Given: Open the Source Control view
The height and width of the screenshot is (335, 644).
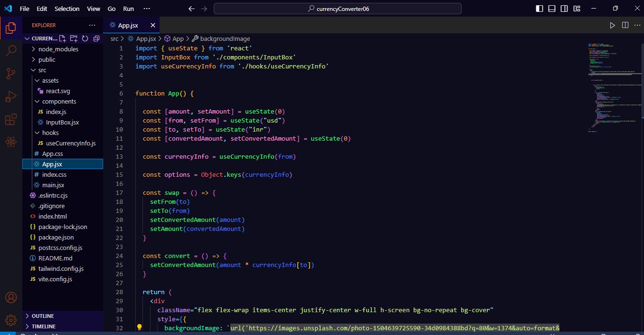Looking at the screenshot, I should pos(11,74).
